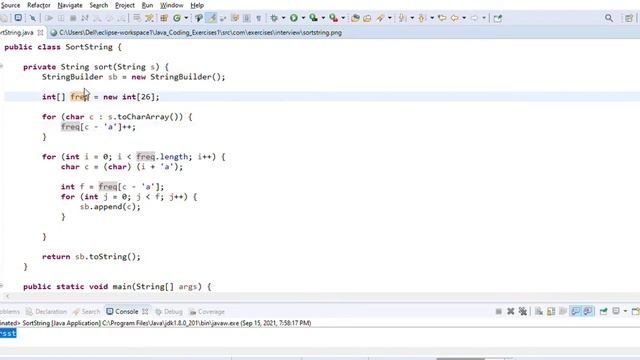Click the New Java Package icon
The image size is (640, 360).
point(164,18)
